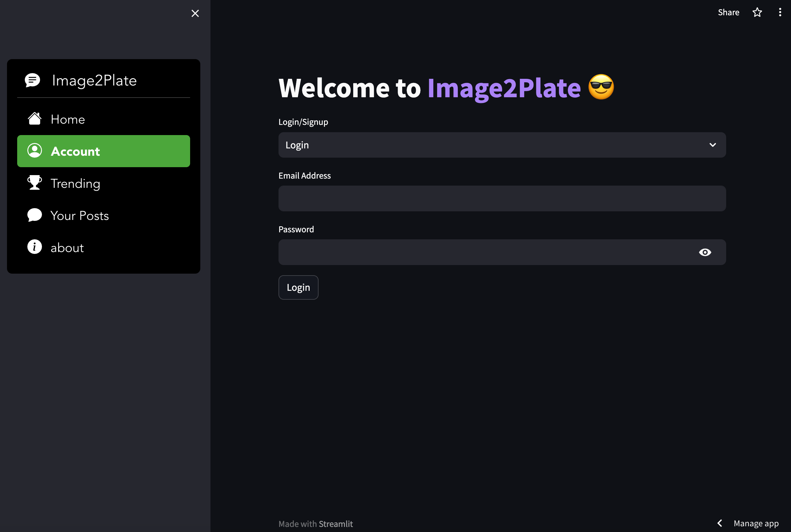Viewport: 791px width, 532px height.
Task: Click the Account person icon
Action: point(35,151)
